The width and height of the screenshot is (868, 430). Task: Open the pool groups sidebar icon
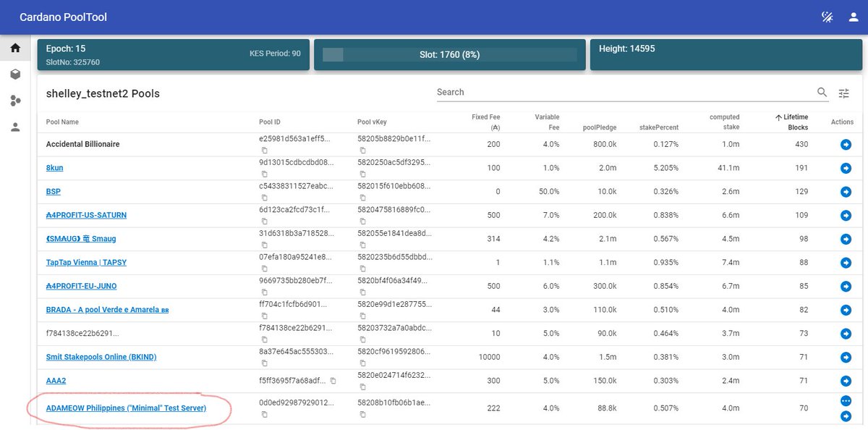pos(15,101)
